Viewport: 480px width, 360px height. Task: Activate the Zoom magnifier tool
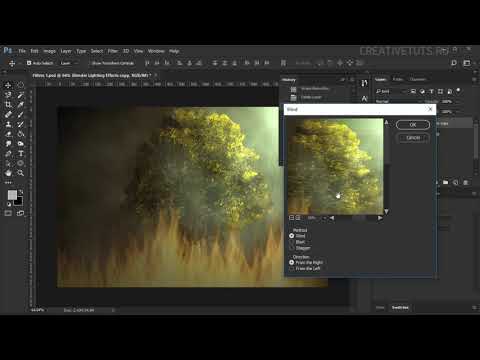coord(21,173)
